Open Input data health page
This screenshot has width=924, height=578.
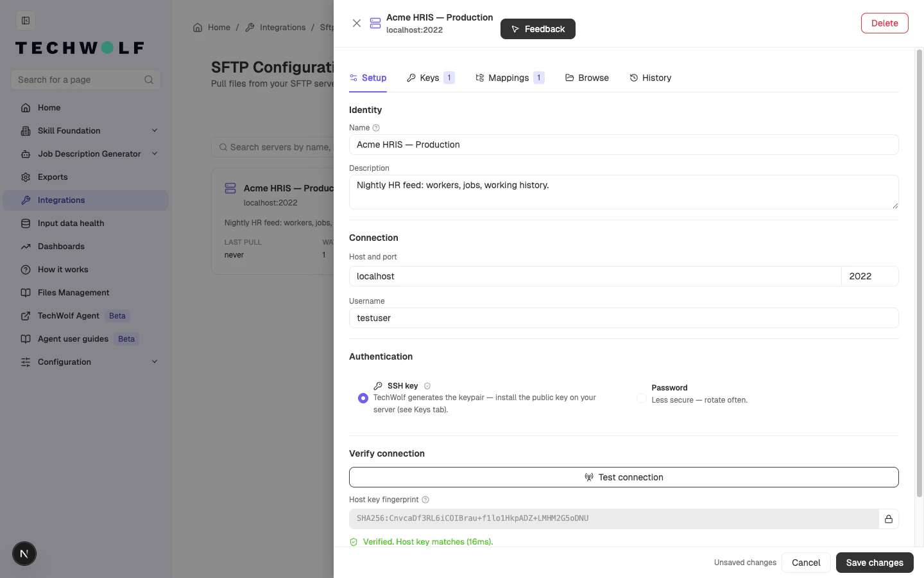71,223
